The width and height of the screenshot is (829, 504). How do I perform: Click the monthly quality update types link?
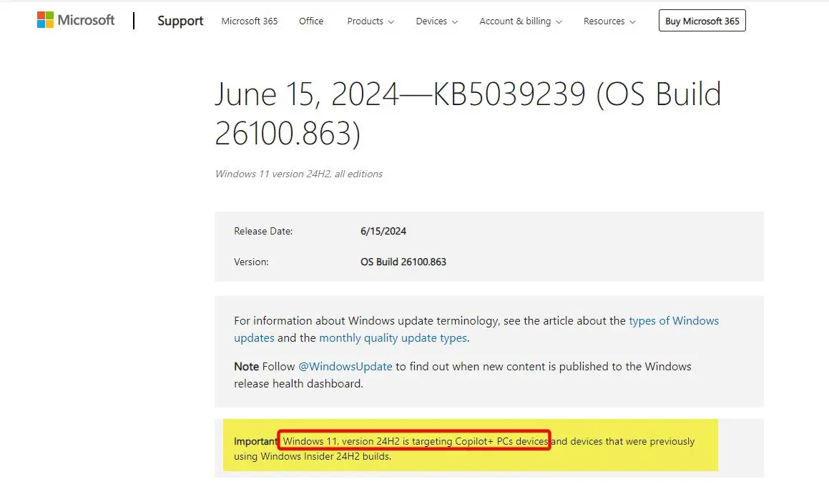pos(393,337)
